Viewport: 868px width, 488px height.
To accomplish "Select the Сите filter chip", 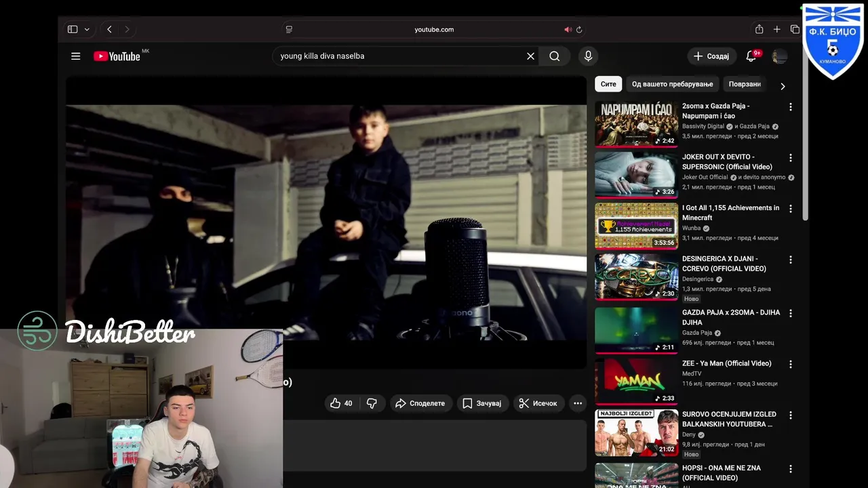I will click(608, 84).
